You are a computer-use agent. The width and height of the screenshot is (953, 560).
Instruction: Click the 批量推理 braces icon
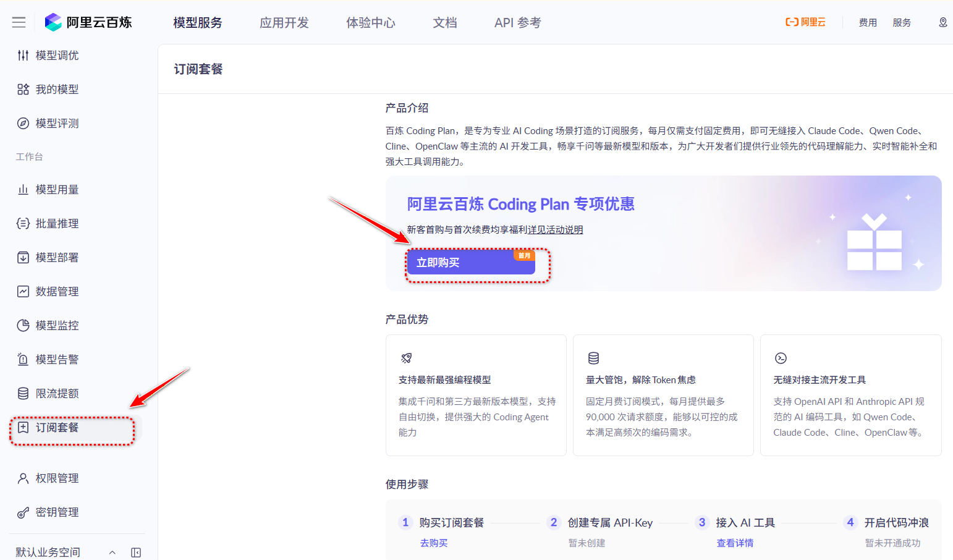click(23, 224)
